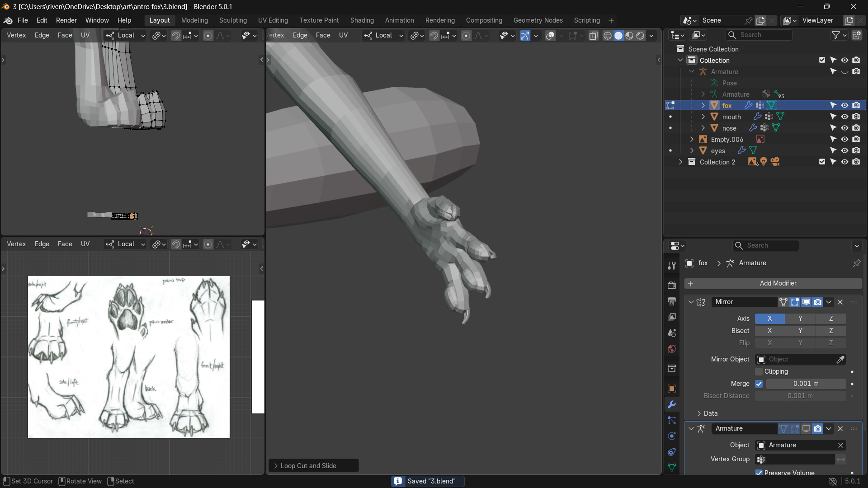868x488 pixels.
Task: Open the Render menu
Action: click(66, 20)
